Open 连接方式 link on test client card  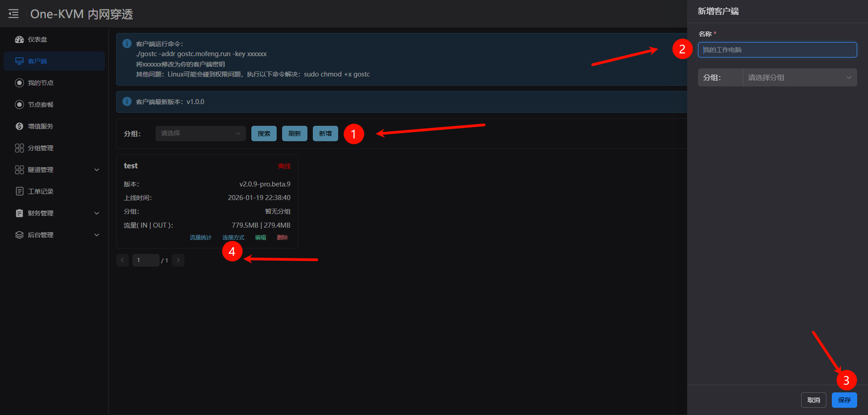[233, 238]
